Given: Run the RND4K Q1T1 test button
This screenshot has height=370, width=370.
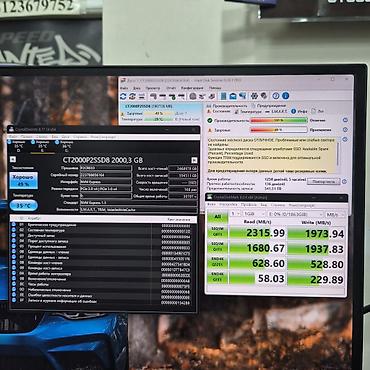Looking at the screenshot, I should (x=217, y=278).
